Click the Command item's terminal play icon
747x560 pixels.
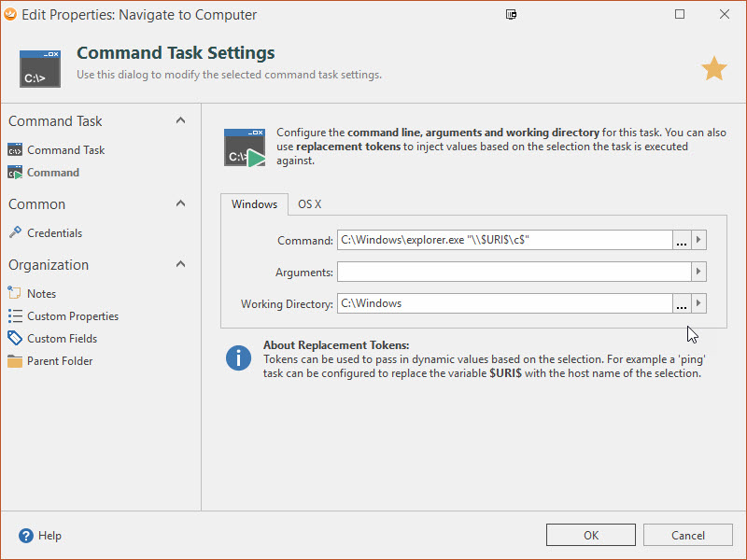pyautogui.click(x=15, y=173)
